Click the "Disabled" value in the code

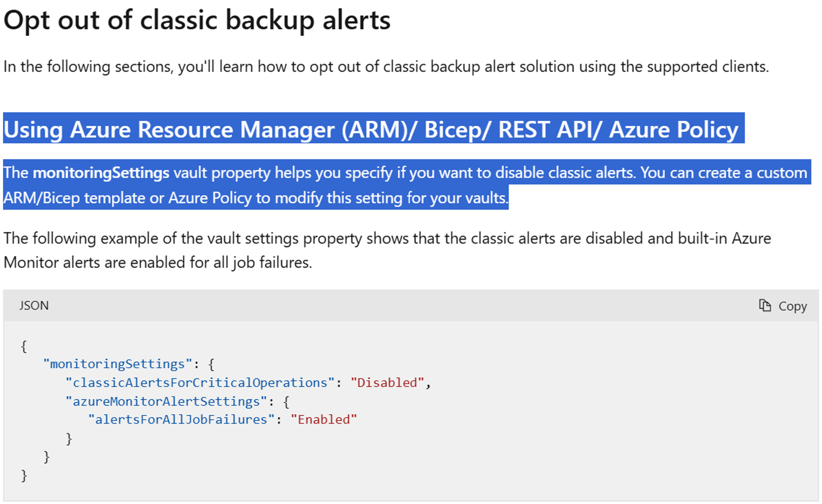[387, 383]
